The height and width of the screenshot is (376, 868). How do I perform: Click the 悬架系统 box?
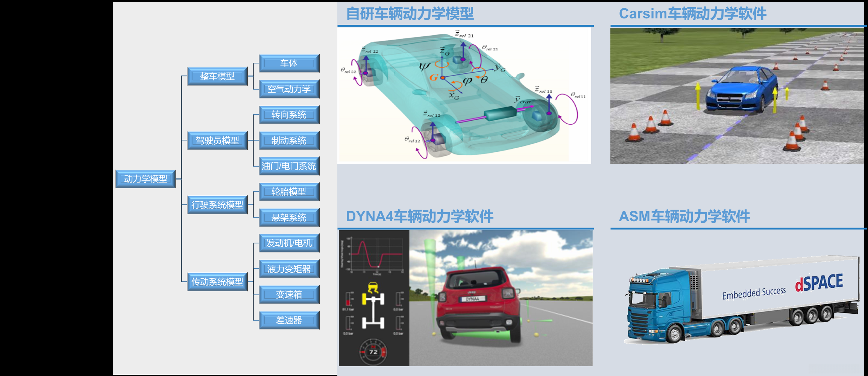coord(289,217)
